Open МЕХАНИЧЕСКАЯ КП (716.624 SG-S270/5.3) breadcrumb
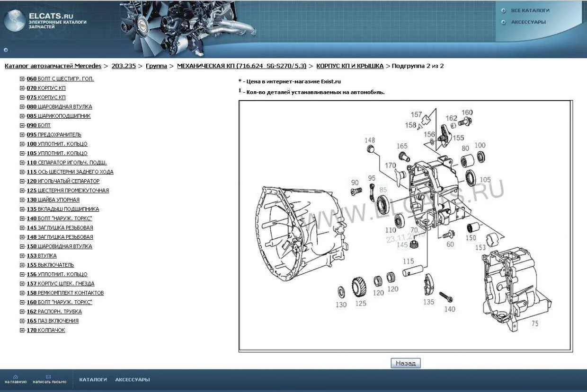 241,66
